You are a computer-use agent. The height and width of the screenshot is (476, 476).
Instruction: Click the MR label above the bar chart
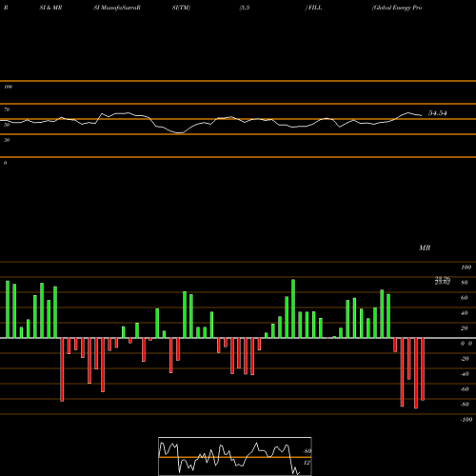[425, 248]
